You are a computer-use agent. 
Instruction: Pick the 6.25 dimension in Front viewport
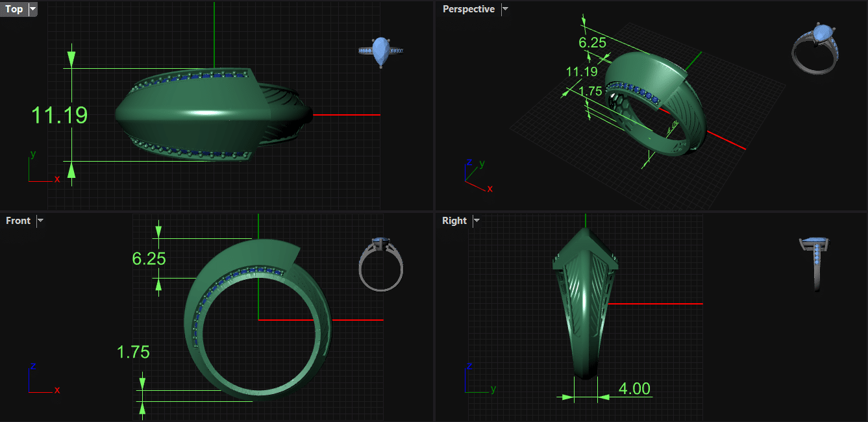(x=149, y=259)
